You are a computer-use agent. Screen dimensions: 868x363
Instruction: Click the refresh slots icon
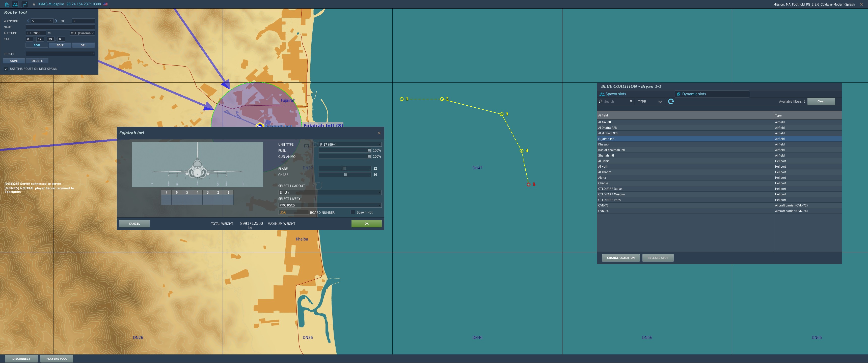(671, 101)
